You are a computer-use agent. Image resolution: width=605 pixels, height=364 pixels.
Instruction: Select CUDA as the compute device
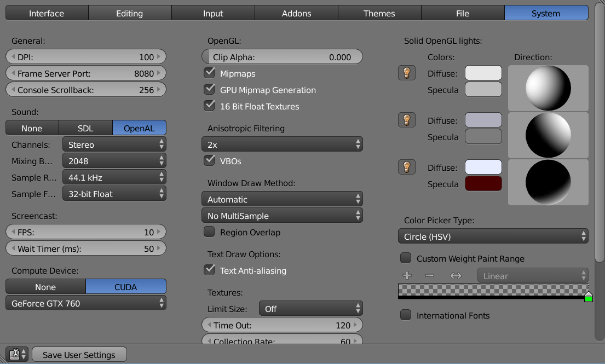click(x=126, y=286)
